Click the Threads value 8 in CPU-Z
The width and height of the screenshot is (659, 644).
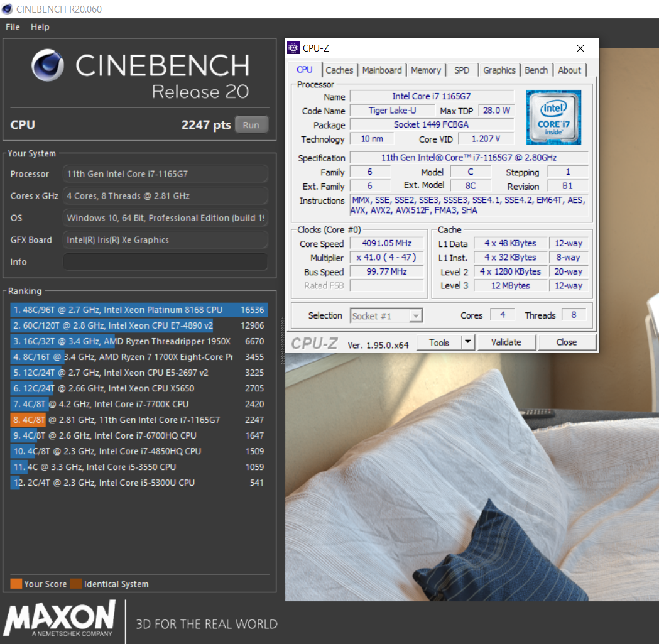574,315
